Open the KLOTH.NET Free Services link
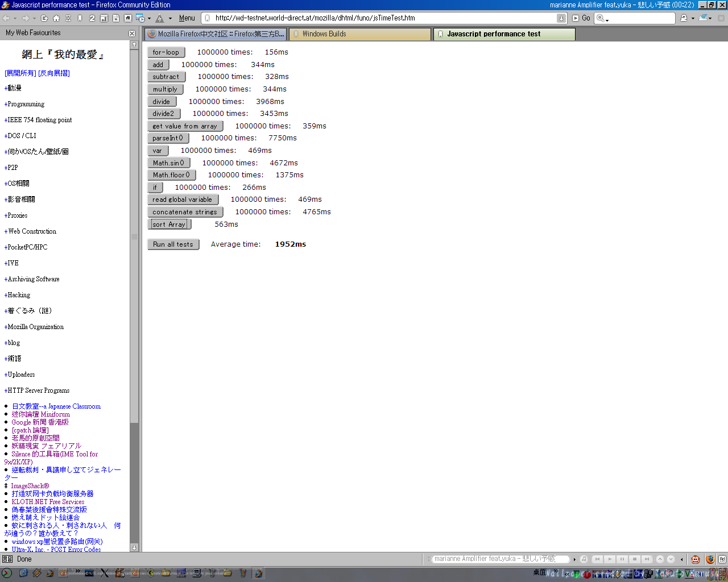728x582 pixels. coord(48,502)
